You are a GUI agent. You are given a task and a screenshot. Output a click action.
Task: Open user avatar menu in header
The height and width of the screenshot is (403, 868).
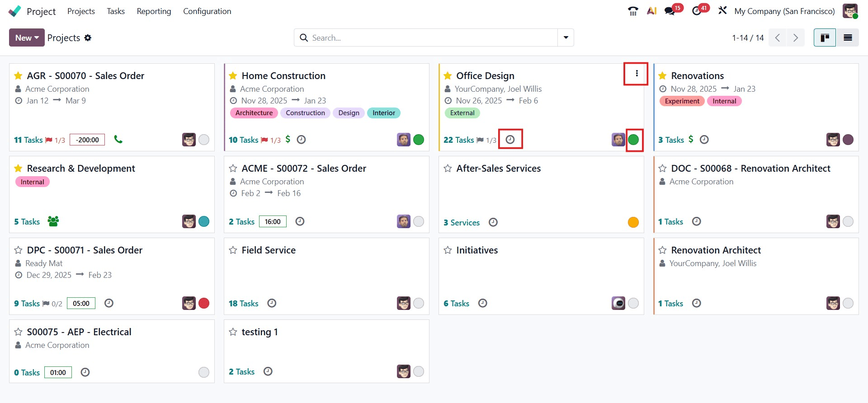[x=850, y=11]
